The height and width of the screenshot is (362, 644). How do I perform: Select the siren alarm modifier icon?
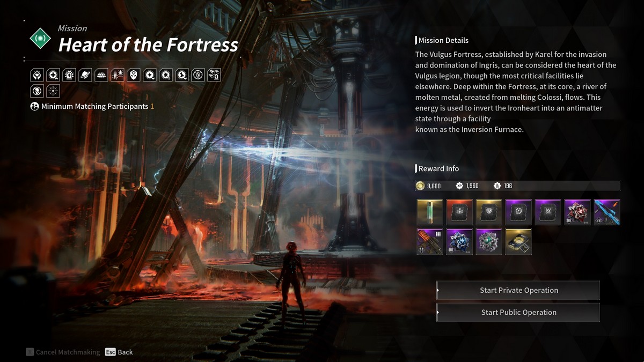[x=69, y=75]
